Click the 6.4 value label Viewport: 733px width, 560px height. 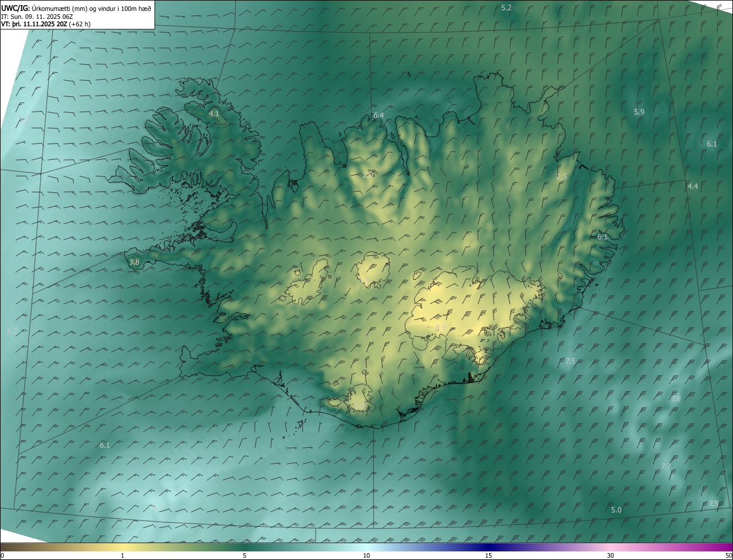379,116
